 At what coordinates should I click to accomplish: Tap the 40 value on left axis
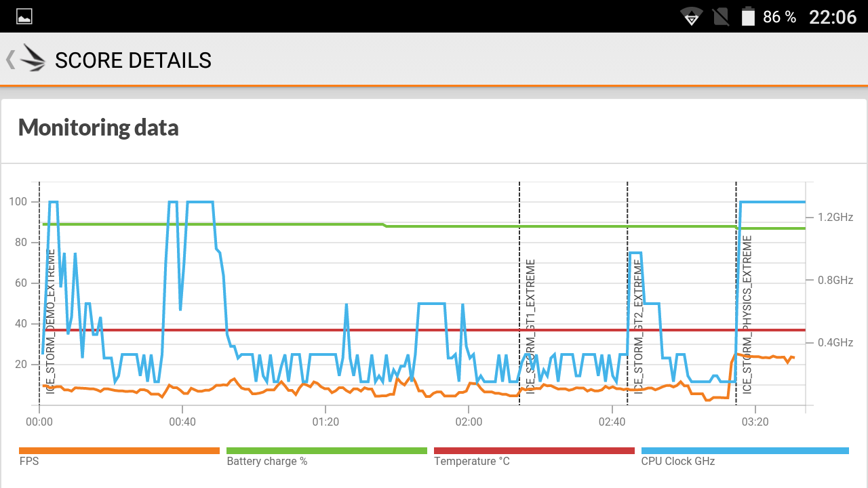click(21, 324)
